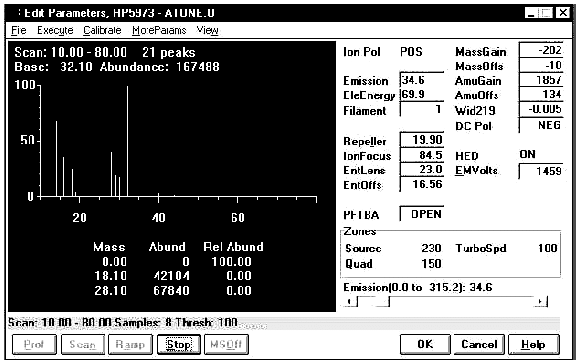Click the Help button
The image size is (578, 364).
533,344
